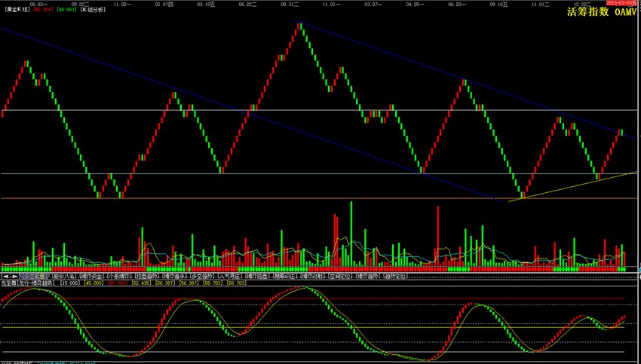Switch to the 博弈资金 indicator tab
The height and width of the screenshot is (364, 641).
[90, 277]
